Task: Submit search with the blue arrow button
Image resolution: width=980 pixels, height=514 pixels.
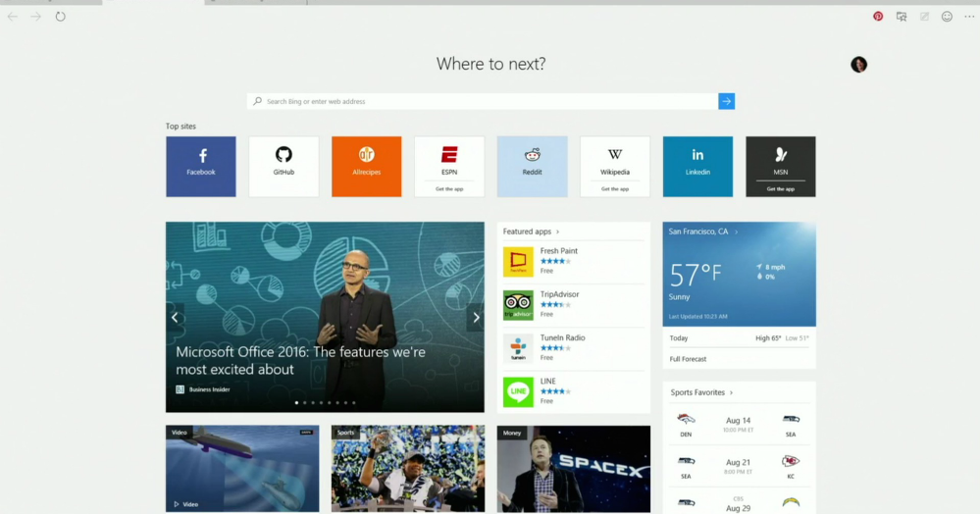Action: point(726,101)
